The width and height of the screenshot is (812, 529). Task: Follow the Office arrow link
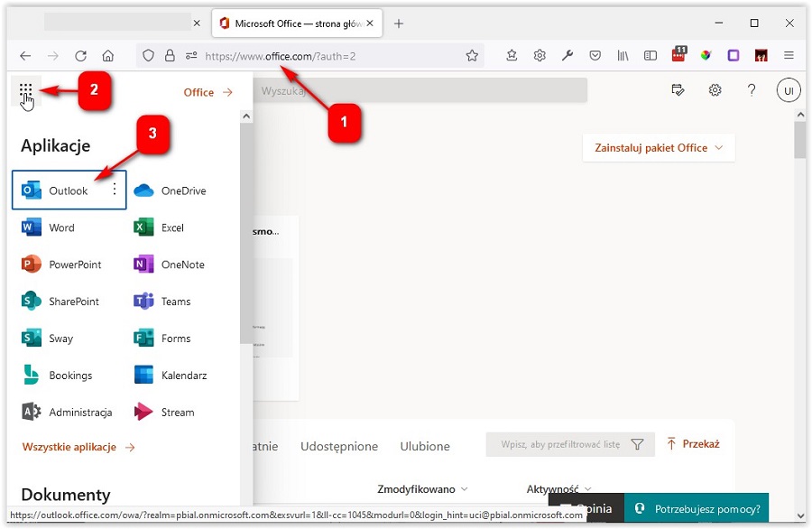click(208, 92)
